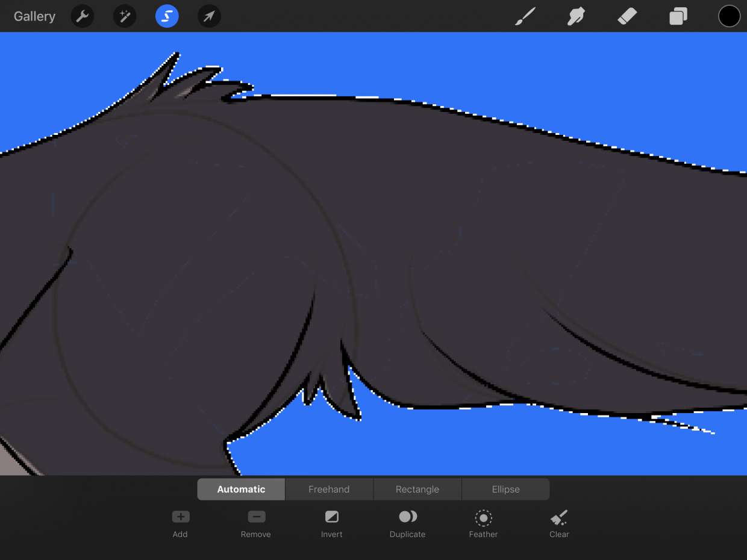
Task: Toggle the active Selection tool off
Action: point(167,16)
